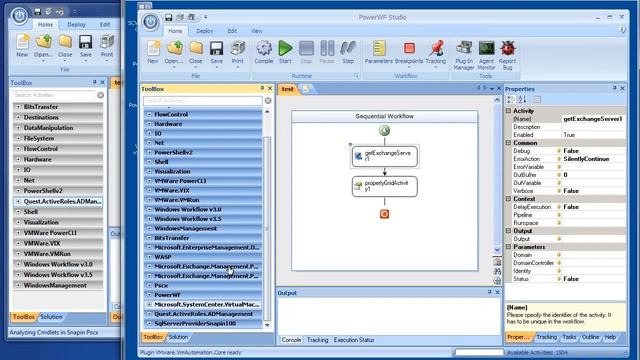Screen dimensions: 640x360
Task: Click the Report Bug icon
Action: click(508, 48)
